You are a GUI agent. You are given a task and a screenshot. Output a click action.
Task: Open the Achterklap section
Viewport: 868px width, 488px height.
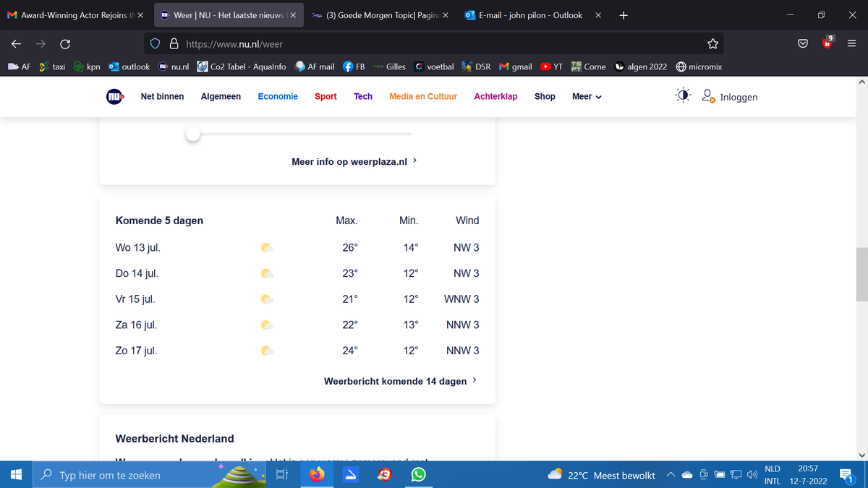pyautogui.click(x=495, y=96)
